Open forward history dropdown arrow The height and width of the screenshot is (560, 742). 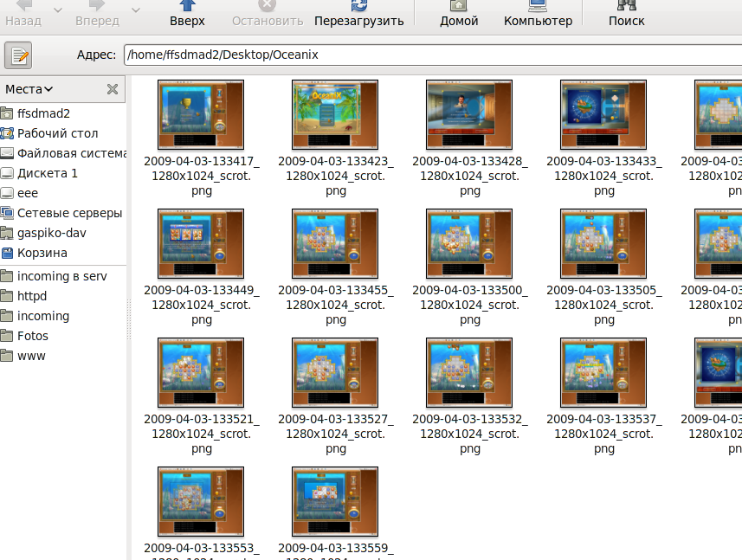click(136, 10)
